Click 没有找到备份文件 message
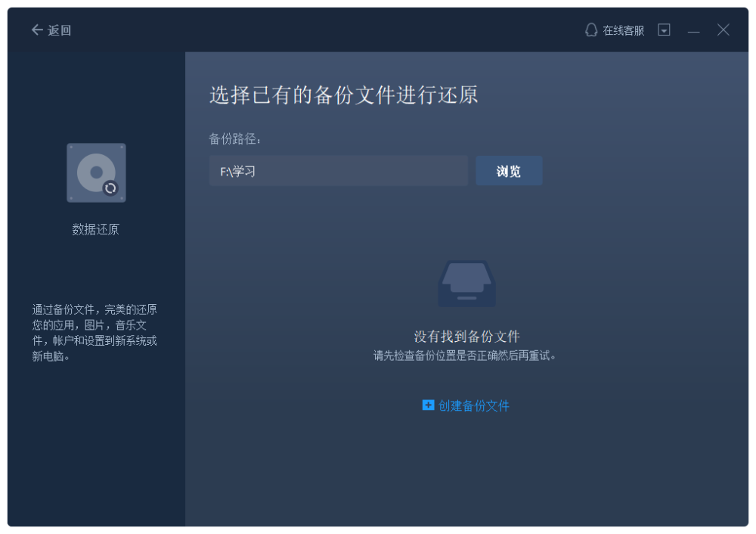 (x=466, y=337)
